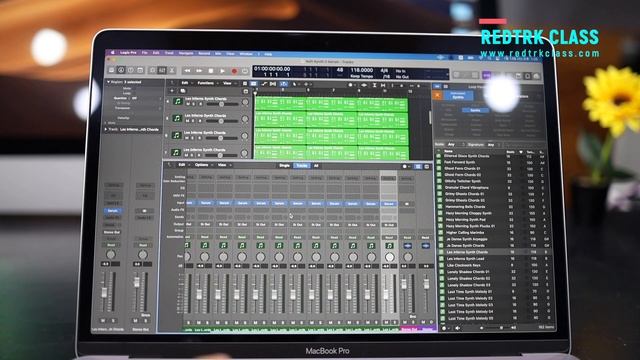The image size is (640, 360).
Task: Click the speaker preview icon in the Loop Browser
Action: point(458,328)
